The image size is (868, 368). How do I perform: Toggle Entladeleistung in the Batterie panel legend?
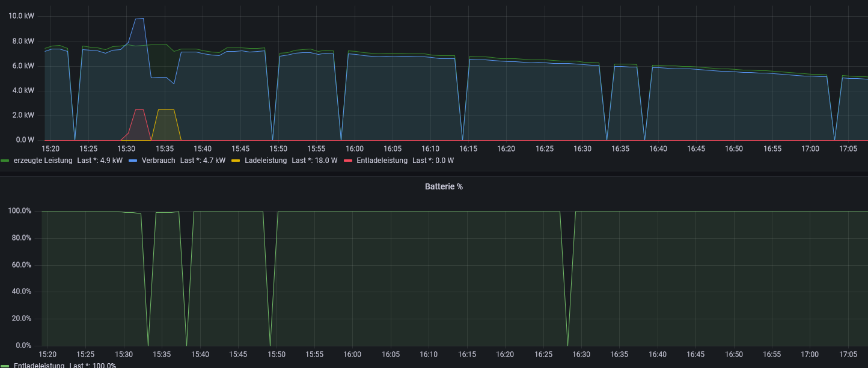click(39, 366)
